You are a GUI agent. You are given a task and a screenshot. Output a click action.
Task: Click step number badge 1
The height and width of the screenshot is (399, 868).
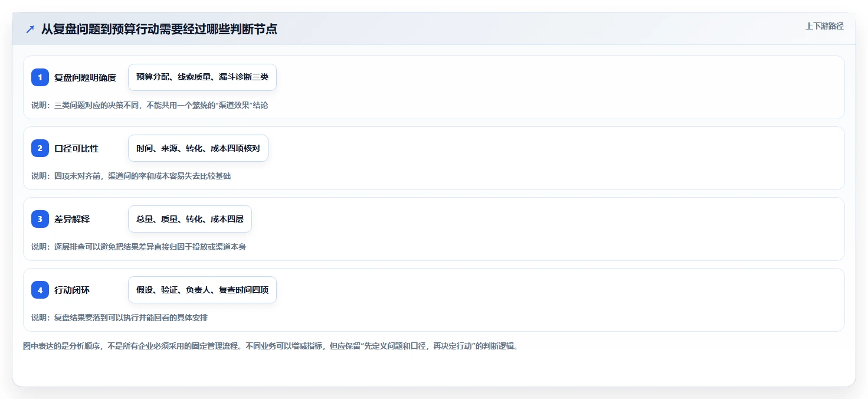40,77
